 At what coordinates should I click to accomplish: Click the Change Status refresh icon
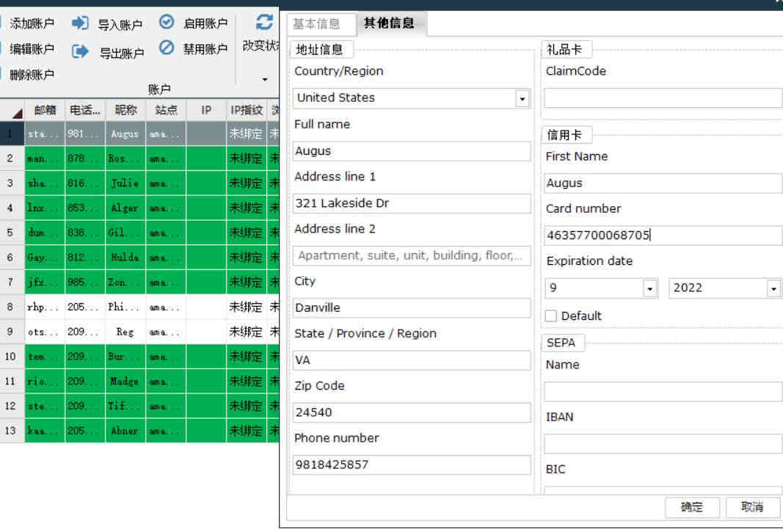tap(264, 22)
